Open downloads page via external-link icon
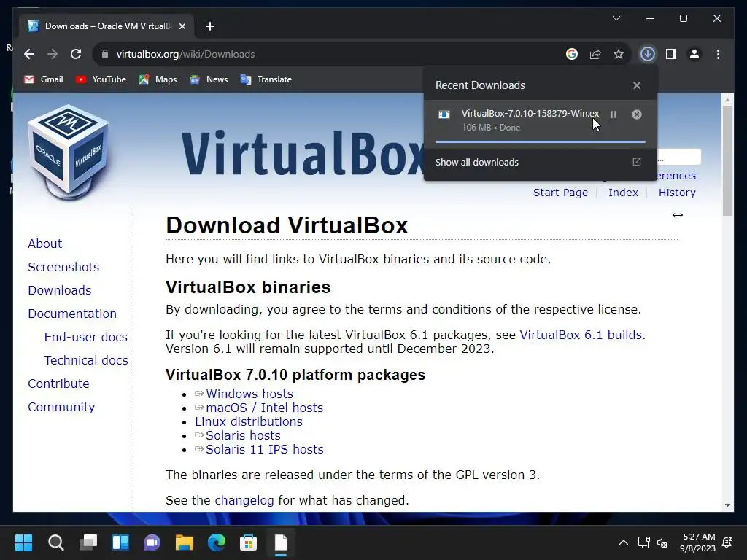747x560 pixels. (x=636, y=162)
